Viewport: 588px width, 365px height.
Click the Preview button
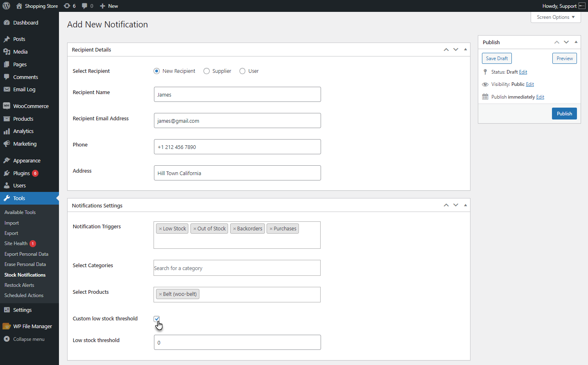[x=565, y=59]
